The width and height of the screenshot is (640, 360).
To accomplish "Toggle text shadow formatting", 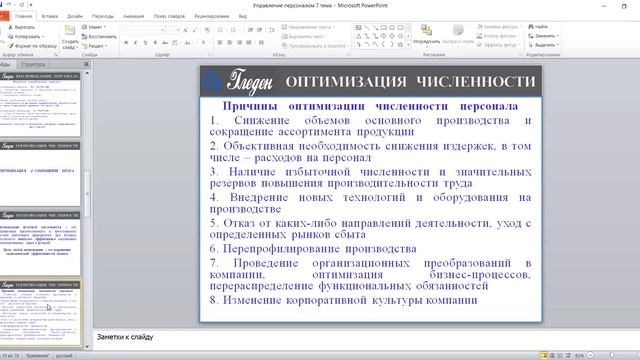I will coord(155,42).
